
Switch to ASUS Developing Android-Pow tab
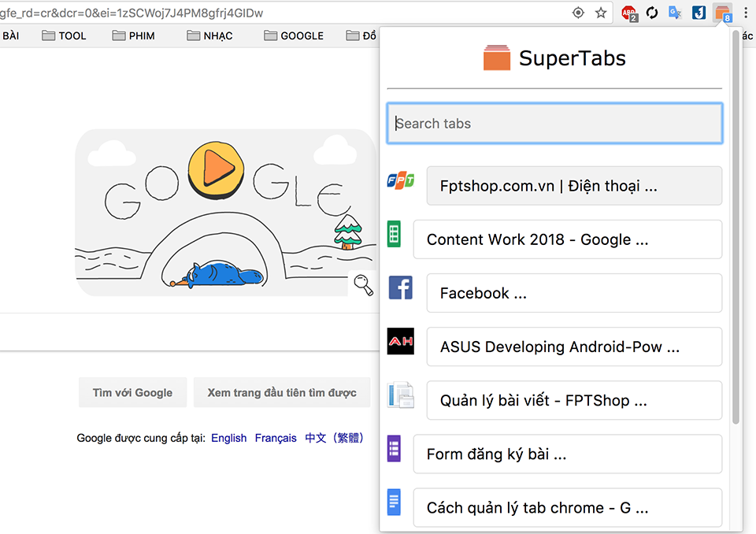point(574,347)
